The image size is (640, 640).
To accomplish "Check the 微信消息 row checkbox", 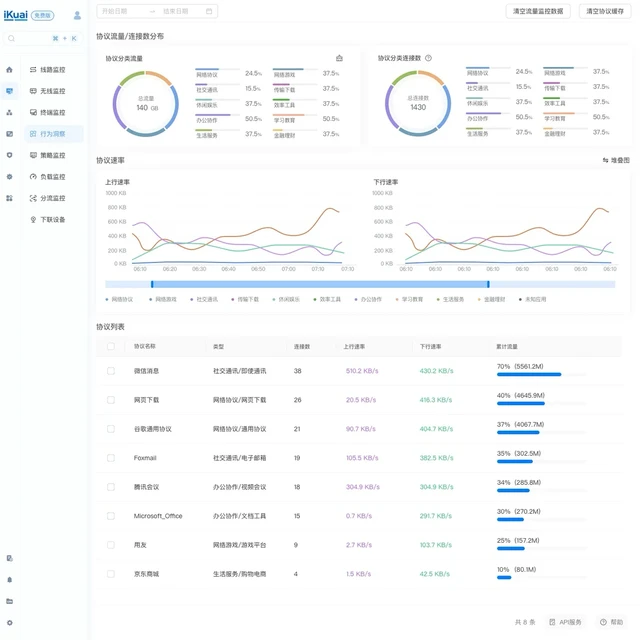I will coord(111,371).
